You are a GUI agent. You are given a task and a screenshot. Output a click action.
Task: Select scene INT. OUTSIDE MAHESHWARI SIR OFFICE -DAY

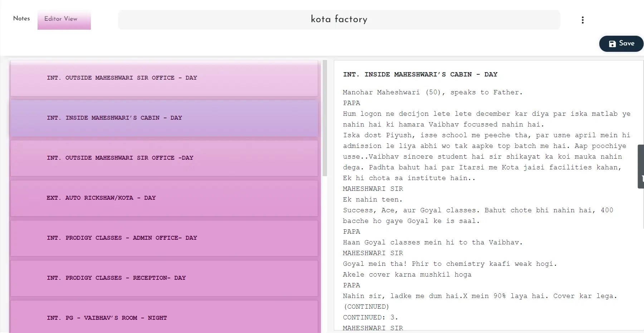164,158
